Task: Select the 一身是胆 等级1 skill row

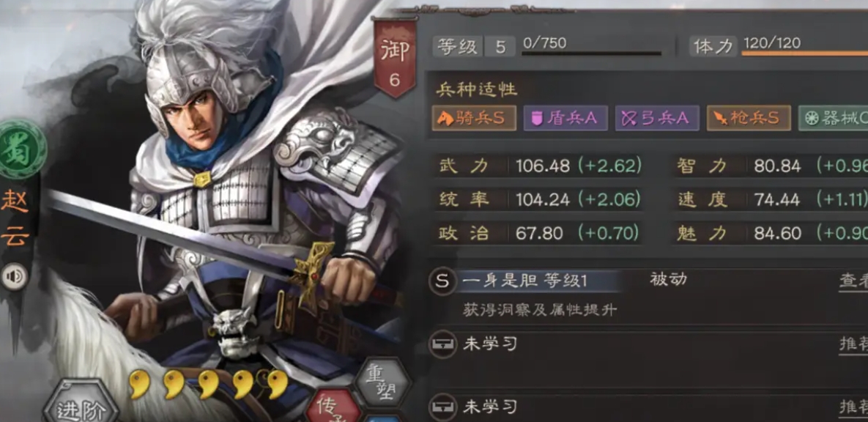Action: pyautogui.click(x=648, y=281)
